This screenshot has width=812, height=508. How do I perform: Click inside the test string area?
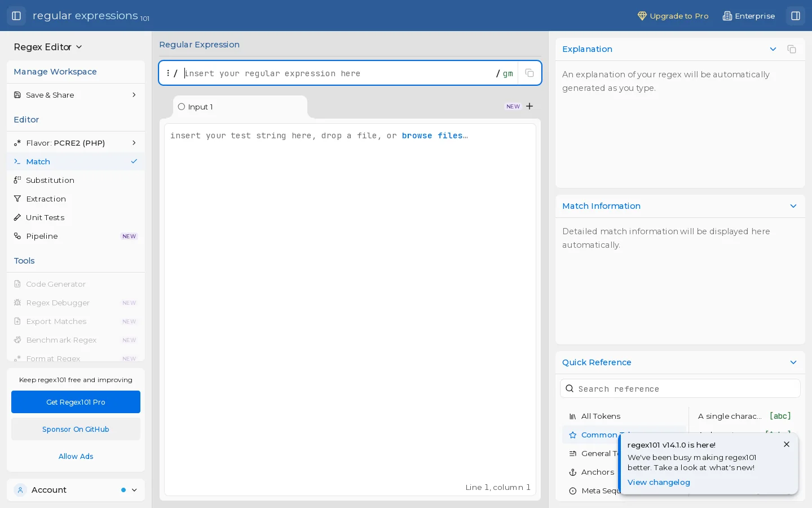[x=350, y=309]
